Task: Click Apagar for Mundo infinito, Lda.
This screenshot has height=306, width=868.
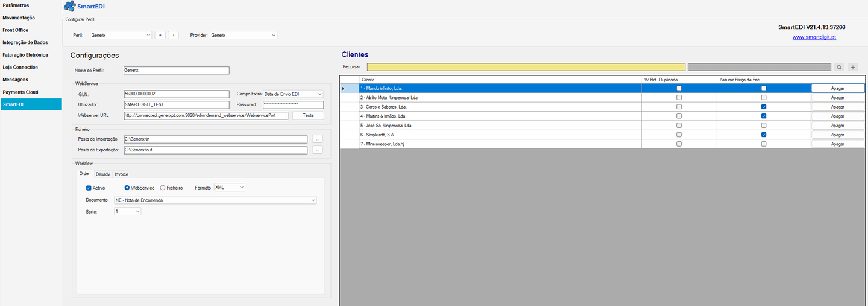Action: click(x=838, y=88)
